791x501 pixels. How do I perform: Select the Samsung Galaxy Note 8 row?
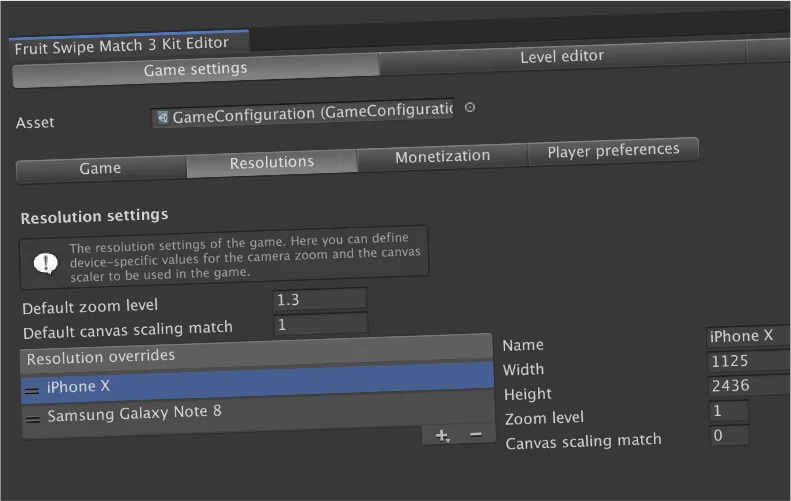coord(257,411)
